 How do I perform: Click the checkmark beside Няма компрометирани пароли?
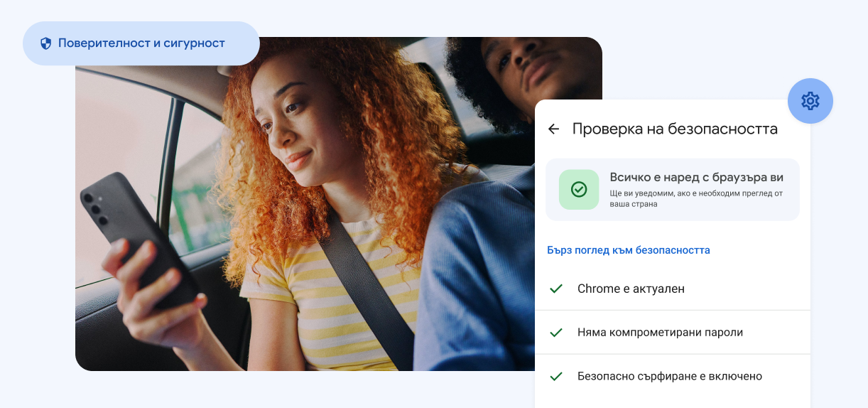coord(556,332)
